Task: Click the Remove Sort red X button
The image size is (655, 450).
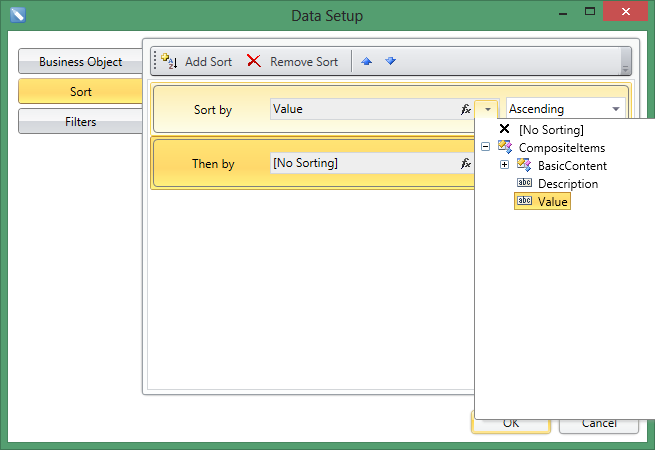Action: pyautogui.click(x=293, y=62)
